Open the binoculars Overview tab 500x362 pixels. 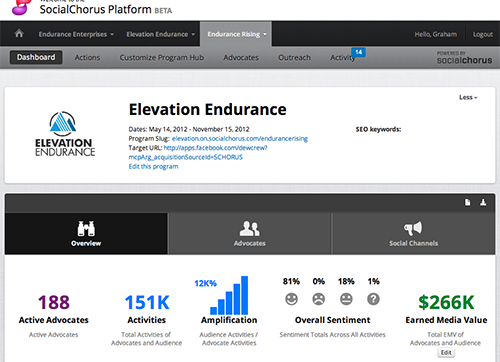coord(86,234)
